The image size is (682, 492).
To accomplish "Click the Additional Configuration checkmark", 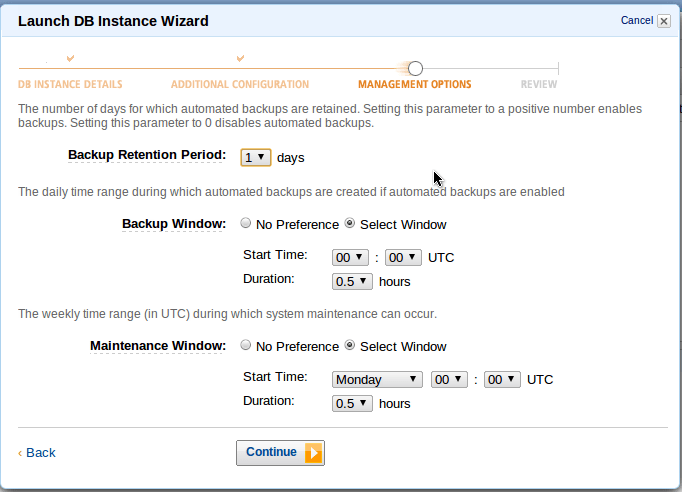I will click(x=240, y=59).
